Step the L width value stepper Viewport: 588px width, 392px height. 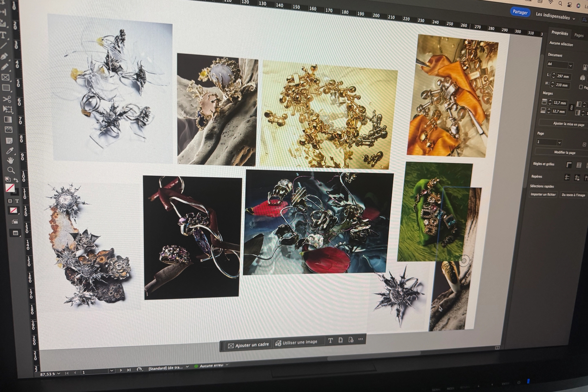553,75
